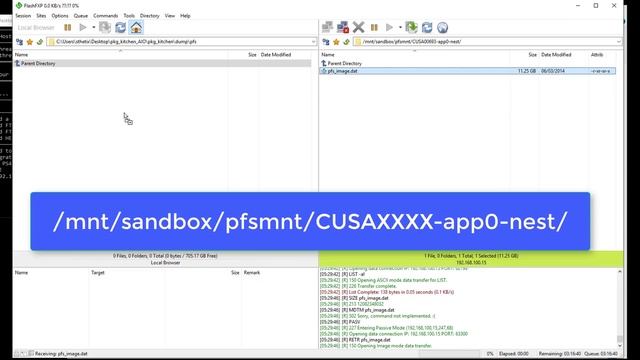Image resolution: width=640 pixels, height=360 pixels.
Task: Click the local pane status summary bar
Action: [165, 259]
